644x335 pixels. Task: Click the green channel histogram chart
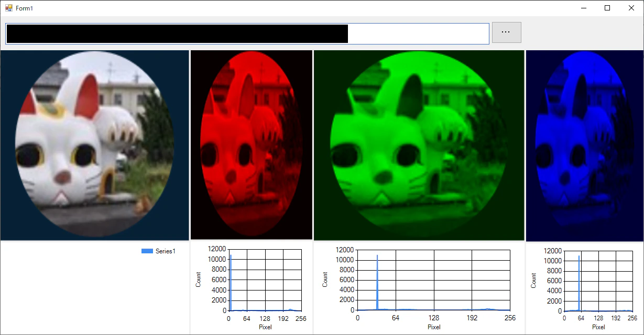(419, 287)
